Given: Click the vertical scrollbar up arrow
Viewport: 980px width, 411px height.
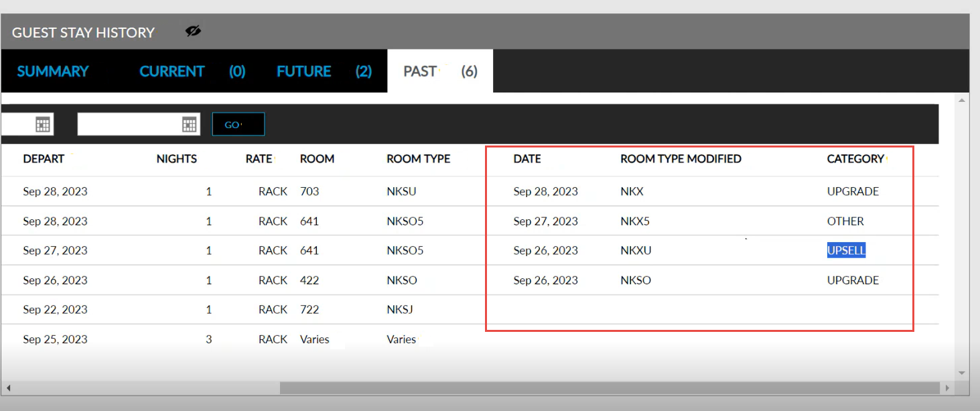Looking at the screenshot, I should tap(962, 100).
